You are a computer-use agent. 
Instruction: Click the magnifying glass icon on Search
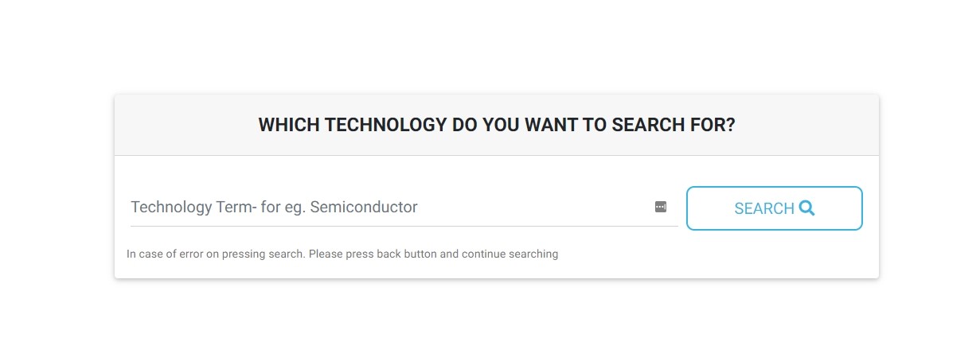(x=806, y=208)
